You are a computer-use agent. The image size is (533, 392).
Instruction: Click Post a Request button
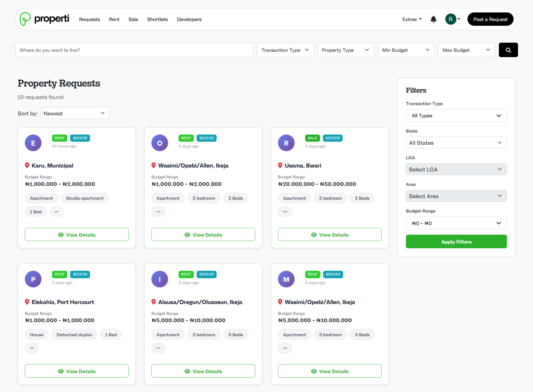(x=490, y=19)
